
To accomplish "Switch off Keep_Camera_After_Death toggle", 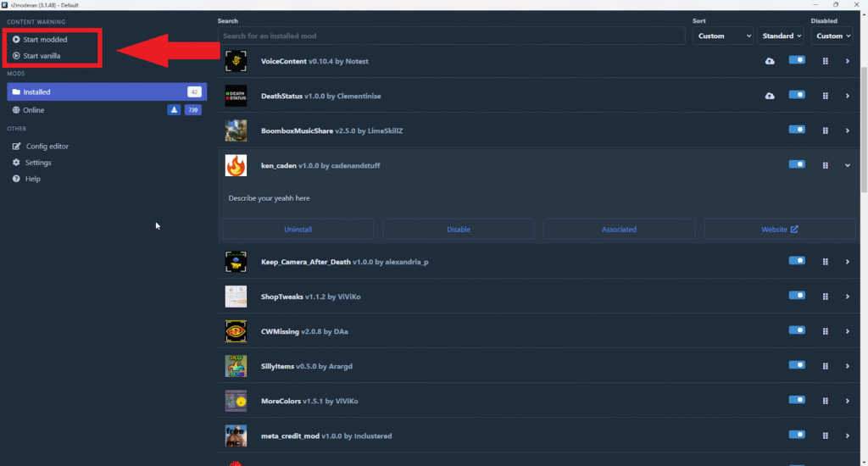I will coord(797,261).
